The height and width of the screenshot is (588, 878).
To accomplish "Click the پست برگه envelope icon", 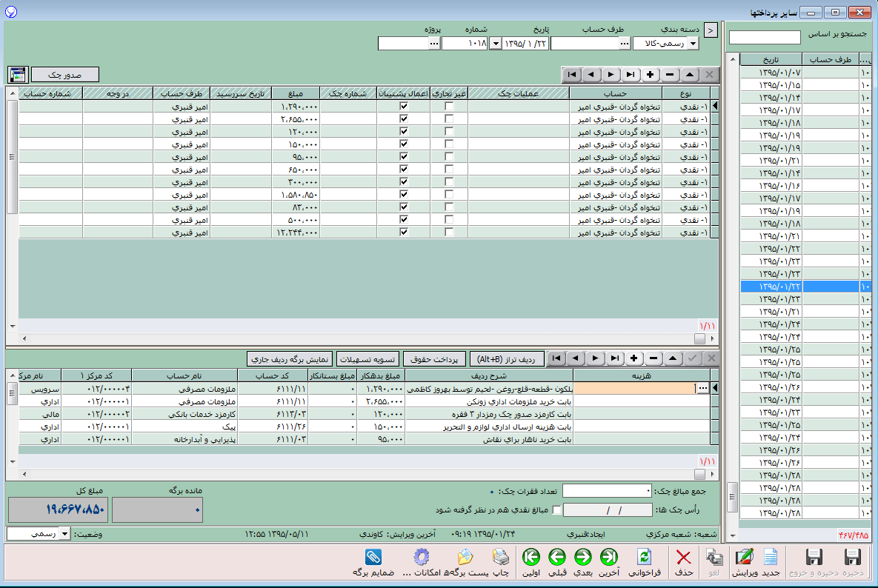I will [465, 557].
